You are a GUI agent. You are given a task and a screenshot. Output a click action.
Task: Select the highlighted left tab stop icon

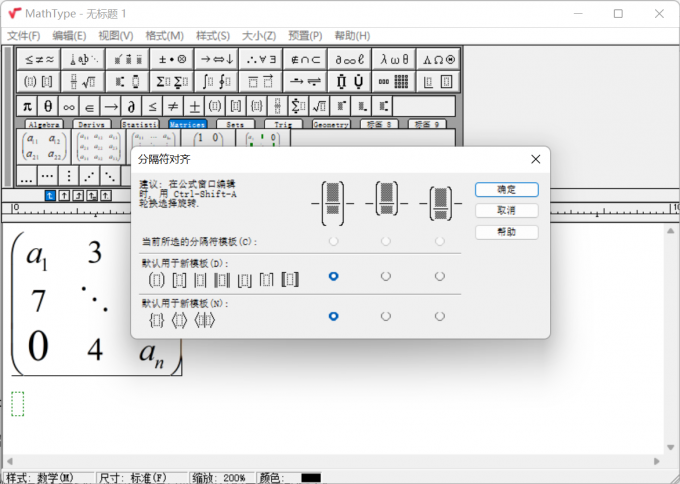[x=50, y=196]
